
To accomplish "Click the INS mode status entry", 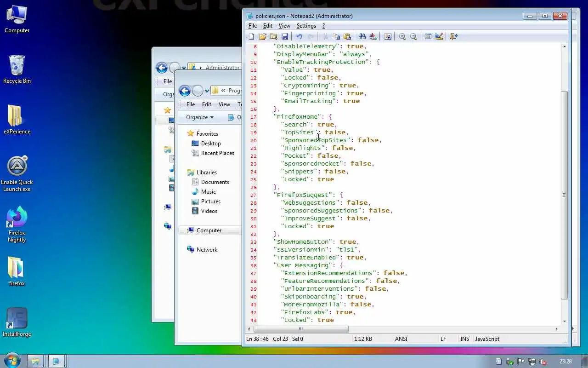I will point(465,339).
